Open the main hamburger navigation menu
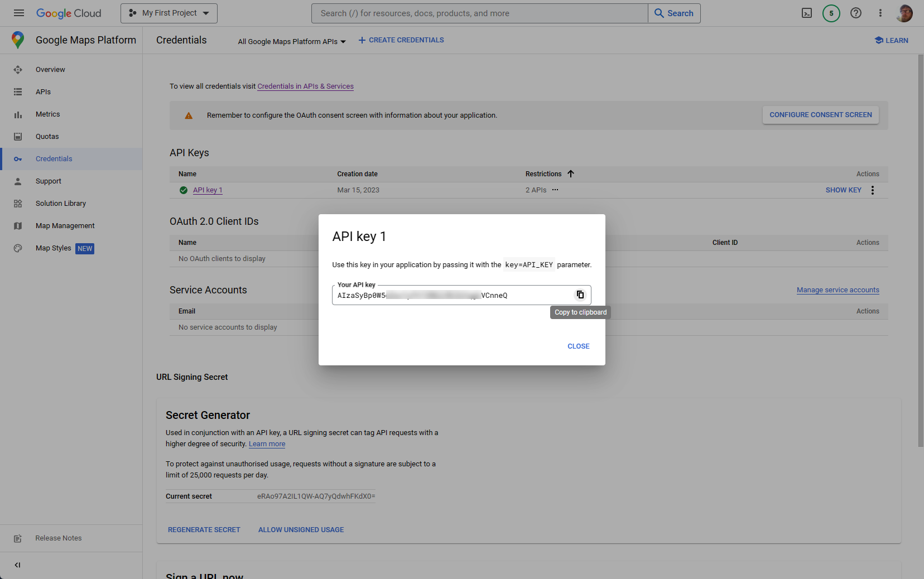 19,13
